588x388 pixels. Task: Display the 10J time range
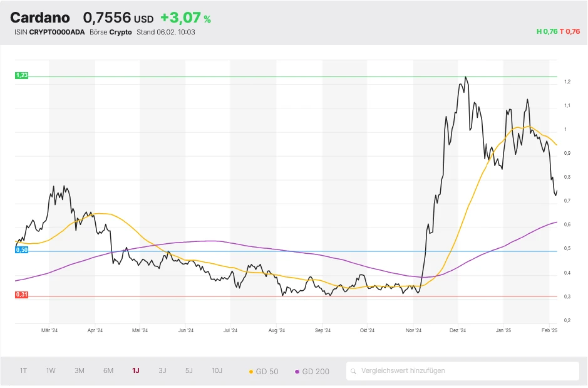217,370
